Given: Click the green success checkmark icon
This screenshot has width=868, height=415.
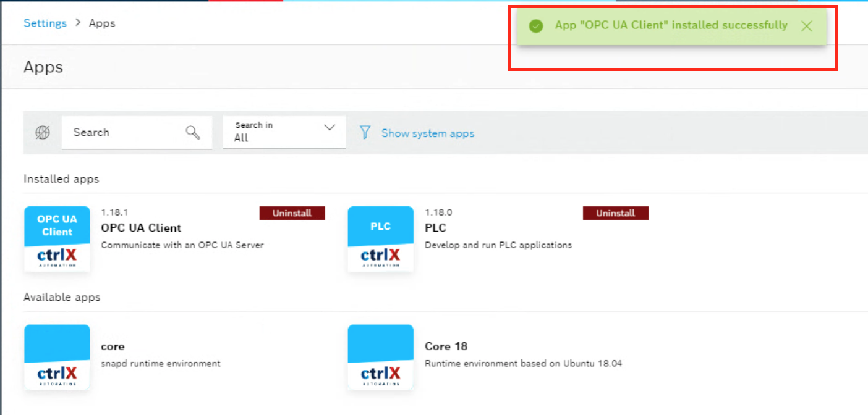Looking at the screenshot, I should [536, 26].
